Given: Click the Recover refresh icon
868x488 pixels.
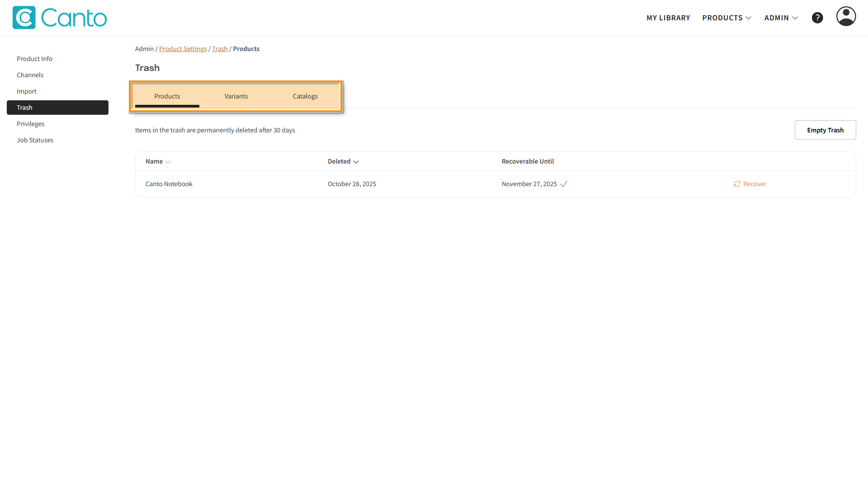Looking at the screenshot, I should (x=737, y=184).
